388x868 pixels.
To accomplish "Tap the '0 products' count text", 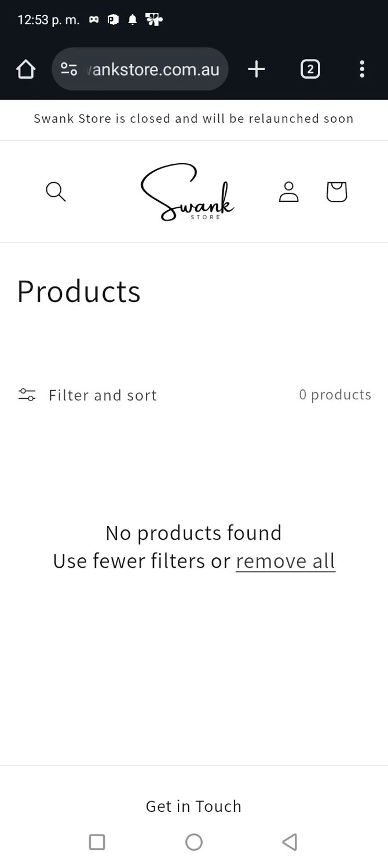I will 335,395.
